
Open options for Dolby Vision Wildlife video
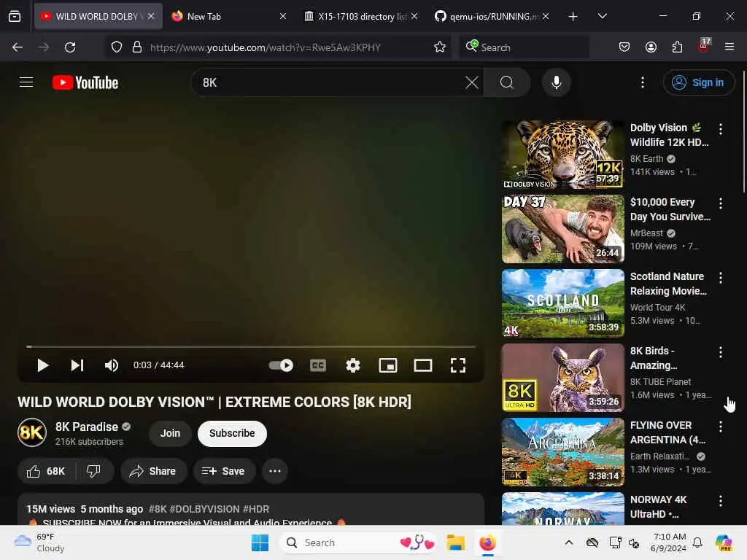point(720,128)
